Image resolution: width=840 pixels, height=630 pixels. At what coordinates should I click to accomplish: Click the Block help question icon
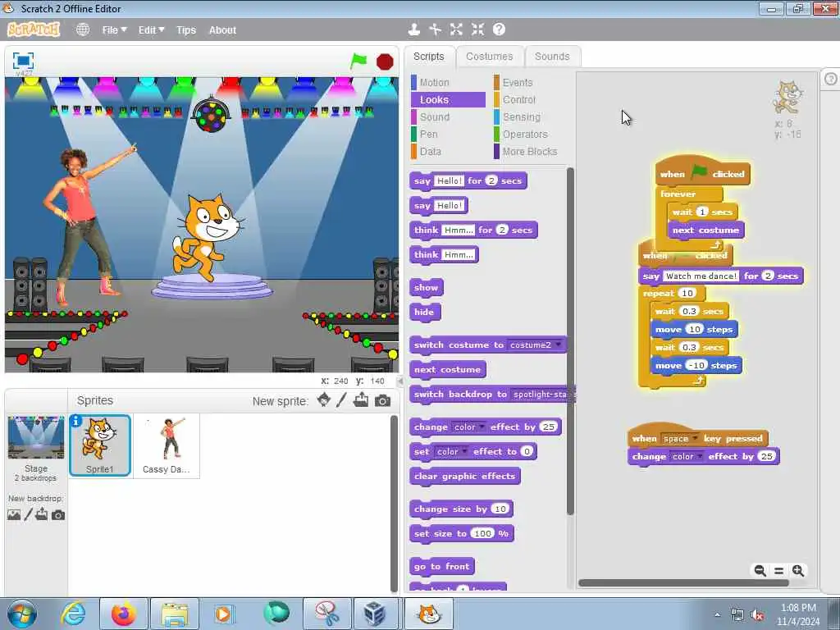pyautogui.click(x=499, y=30)
